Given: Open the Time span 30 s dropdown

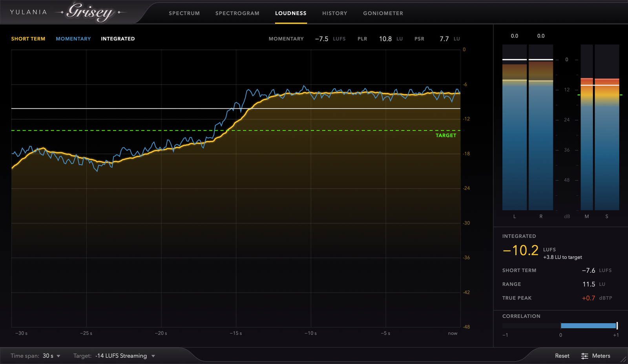Looking at the screenshot, I should [36, 356].
